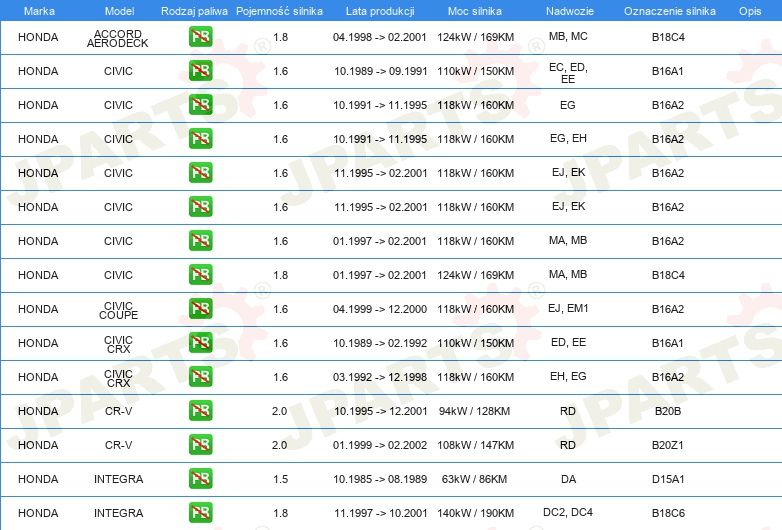Click the Model column header
The image size is (782, 530).
point(119,11)
